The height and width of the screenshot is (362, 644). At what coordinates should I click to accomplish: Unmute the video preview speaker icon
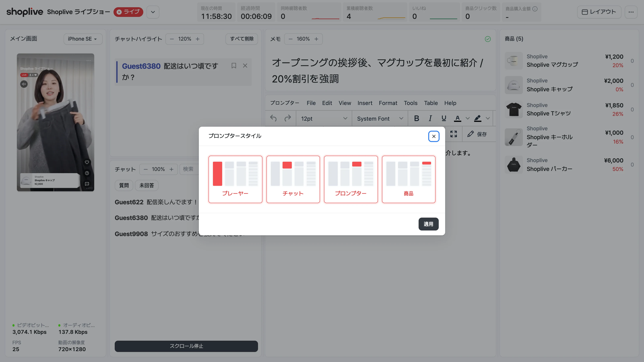(x=24, y=84)
